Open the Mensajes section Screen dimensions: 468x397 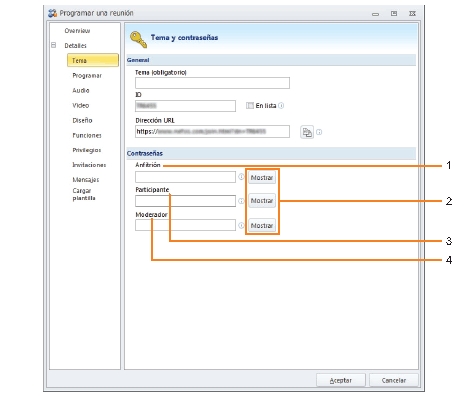tap(86, 180)
